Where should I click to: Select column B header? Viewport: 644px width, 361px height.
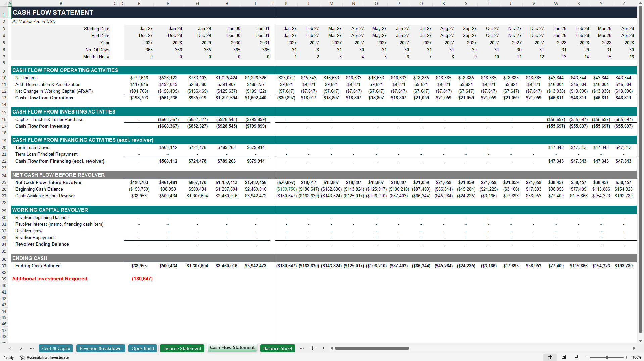[61, 3]
